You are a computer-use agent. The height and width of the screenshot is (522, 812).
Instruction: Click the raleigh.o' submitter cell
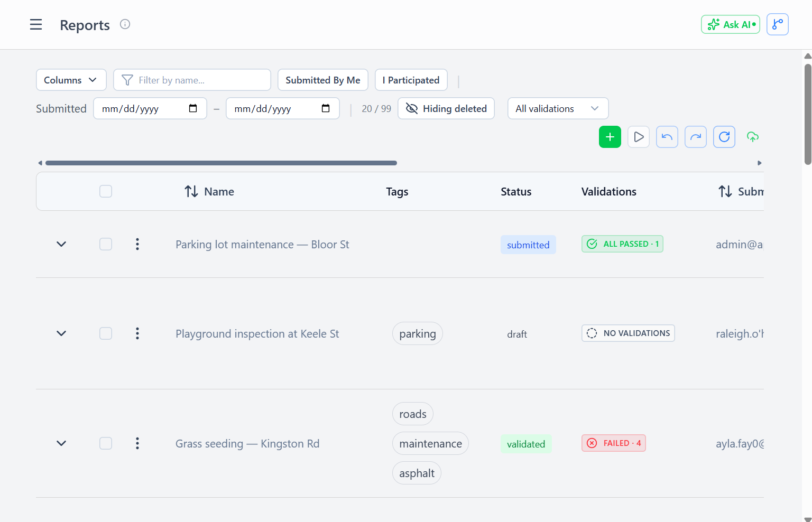click(x=740, y=333)
